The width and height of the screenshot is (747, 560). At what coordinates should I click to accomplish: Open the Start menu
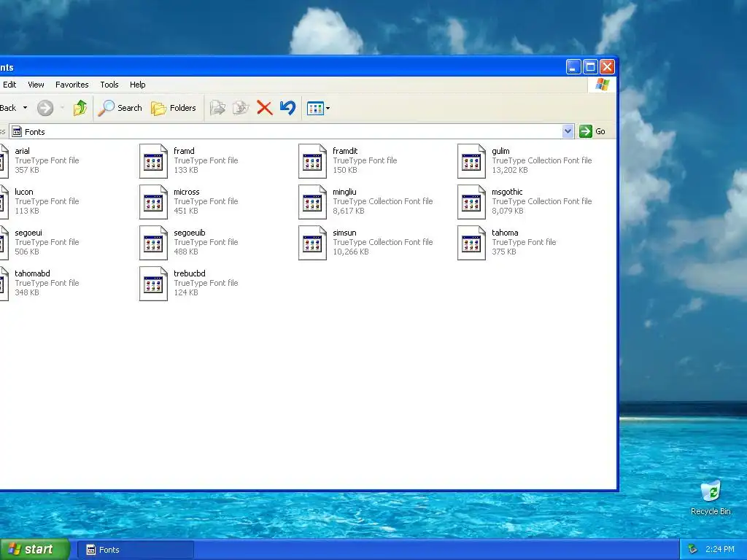point(34,550)
